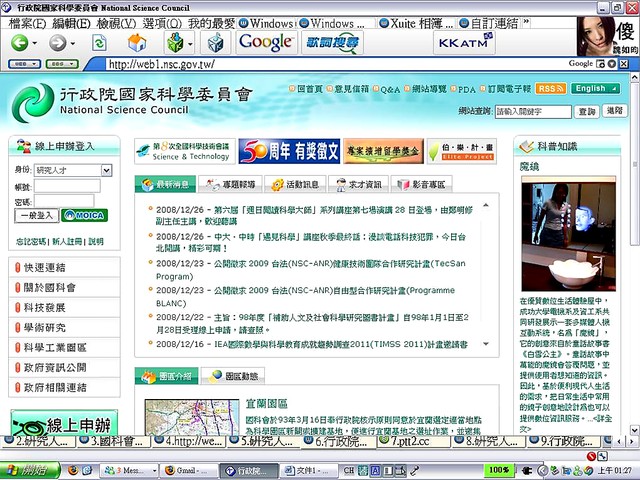Click the green MOICA login icon
Image resolution: width=640 pixels, height=480 pixels.
coord(83,215)
